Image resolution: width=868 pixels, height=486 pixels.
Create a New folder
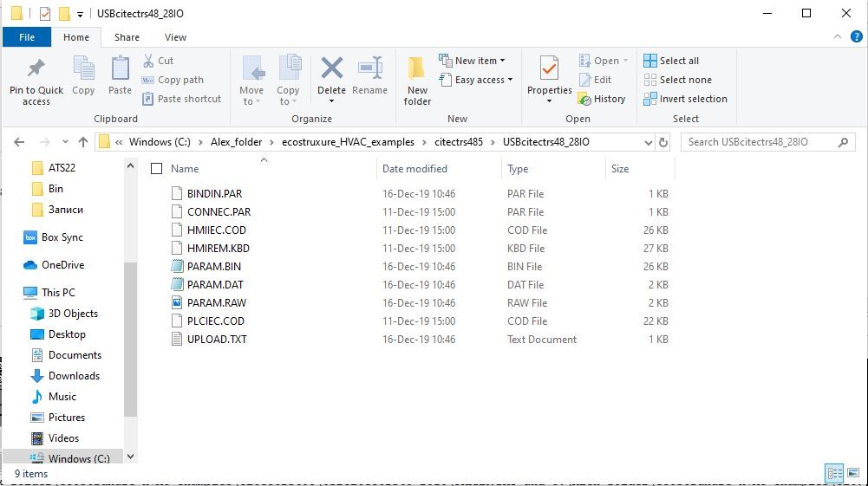[417, 81]
